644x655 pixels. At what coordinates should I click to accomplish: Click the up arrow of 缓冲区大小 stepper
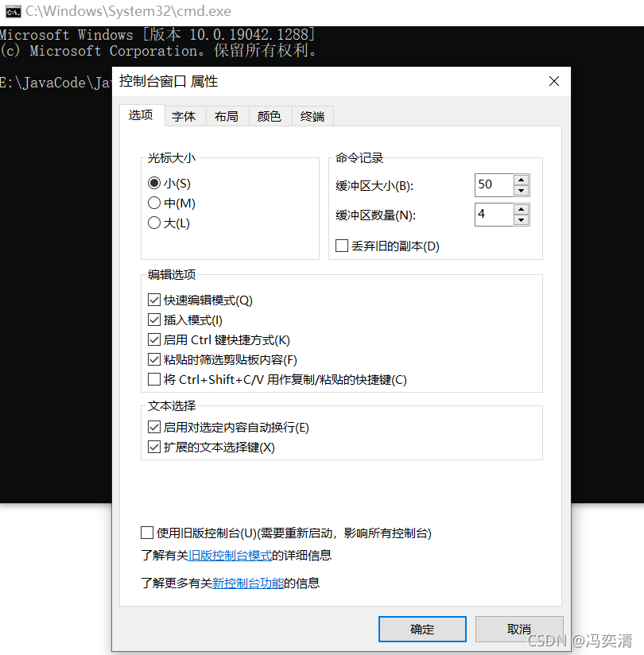click(522, 180)
